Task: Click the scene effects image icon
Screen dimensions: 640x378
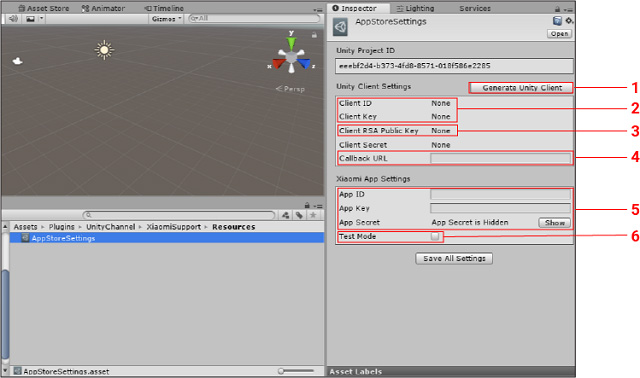Action: [x=30, y=19]
